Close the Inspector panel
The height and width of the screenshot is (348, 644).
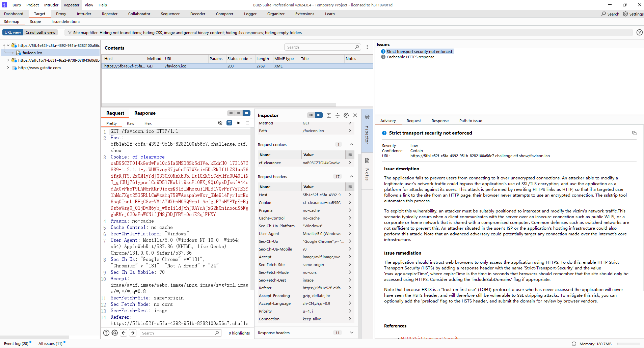tap(355, 115)
